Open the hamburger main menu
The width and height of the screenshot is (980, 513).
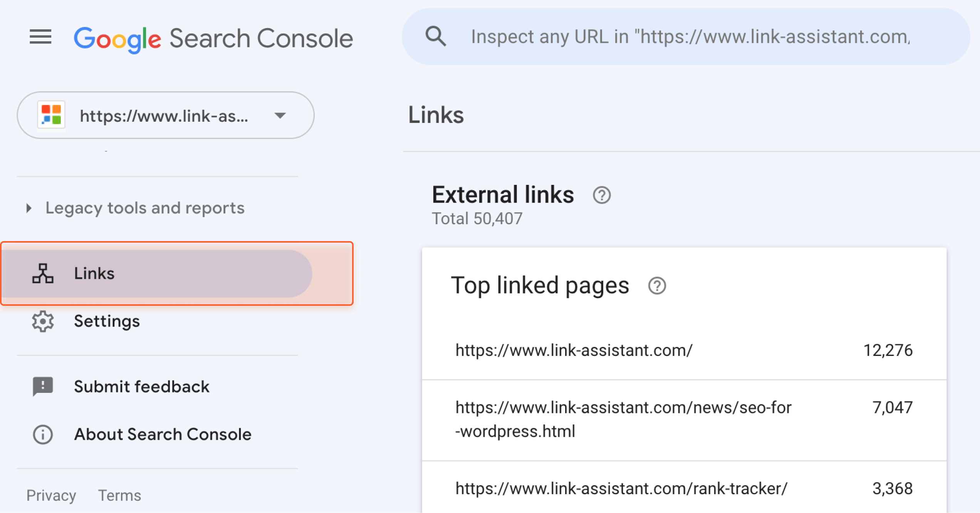click(x=40, y=37)
